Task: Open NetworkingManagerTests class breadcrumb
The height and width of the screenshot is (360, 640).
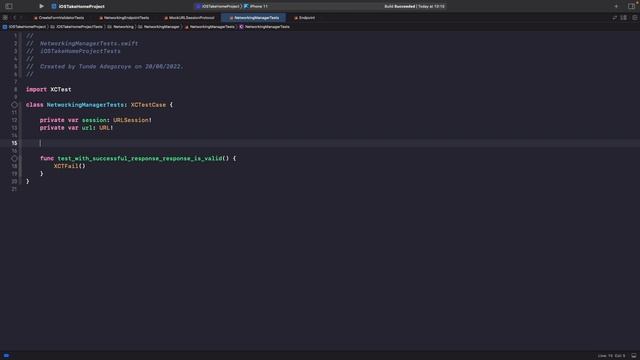Action: click(264, 27)
